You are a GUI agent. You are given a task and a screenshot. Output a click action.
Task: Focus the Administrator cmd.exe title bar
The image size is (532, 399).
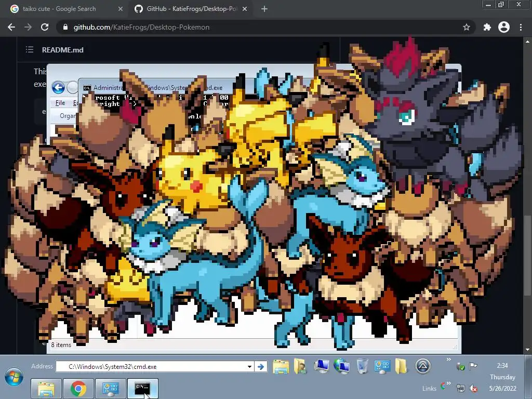tap(158, 87)
